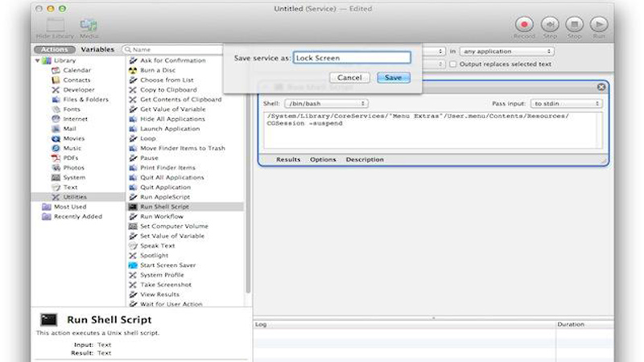
Task: Click the Hide Library icon
Action: coord(56,26)
